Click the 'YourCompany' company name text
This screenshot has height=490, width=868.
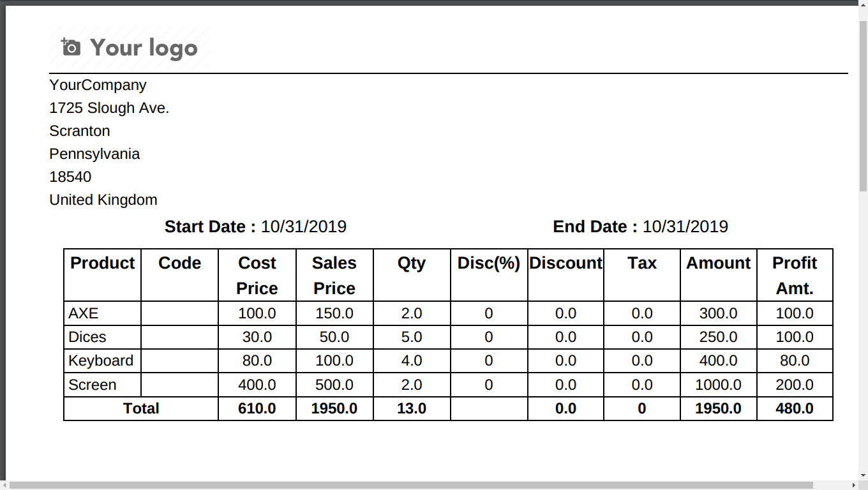(98, 85)
